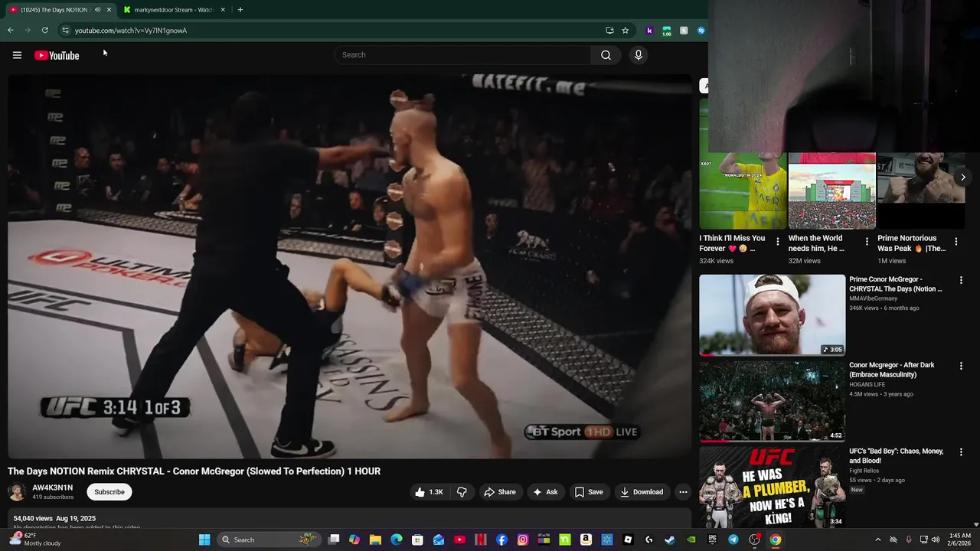Open the clock showing 1:45 AM
The image size is (980, 551).
pos(959,540)
